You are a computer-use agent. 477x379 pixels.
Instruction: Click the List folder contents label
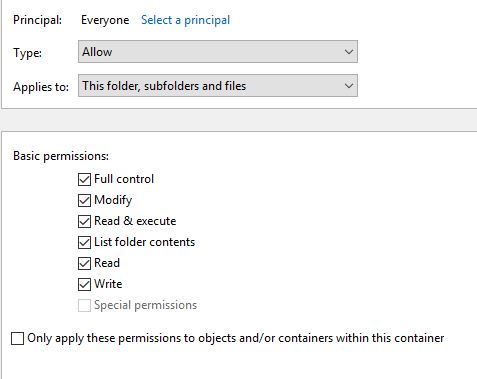pyautogui.click(x=144, y=242)
